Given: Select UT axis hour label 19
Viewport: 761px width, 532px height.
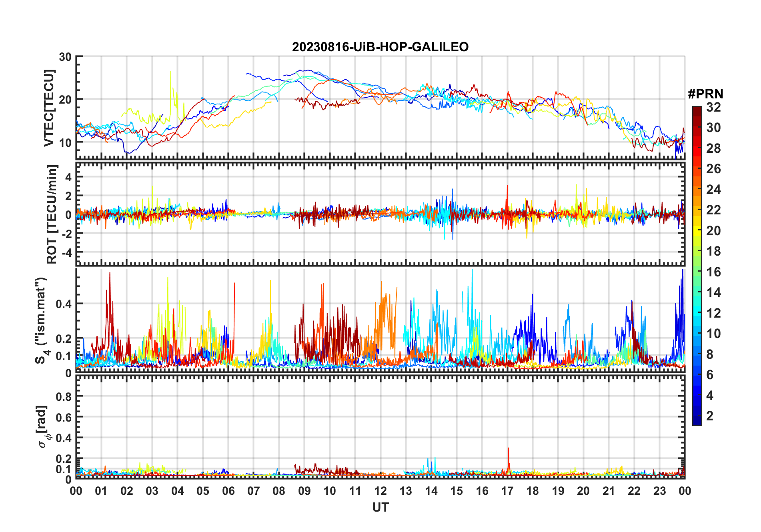Looking at the screenshot, I should pyautogui.click(x=558, y=491).
